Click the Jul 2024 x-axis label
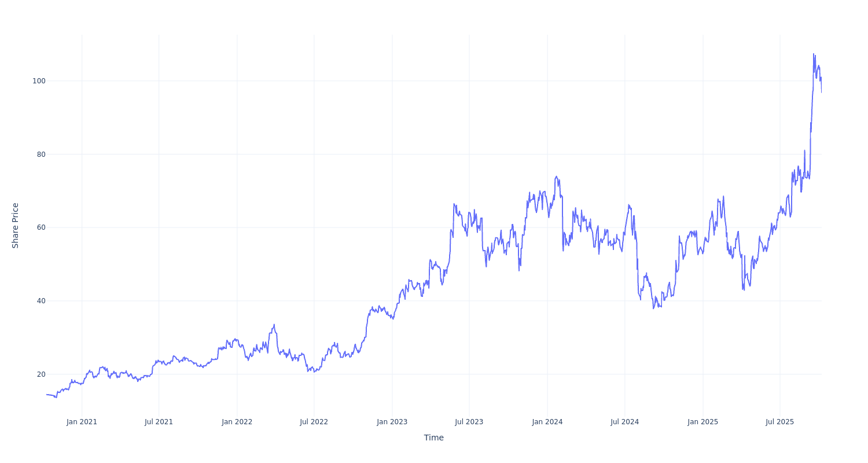The height and width of the screenshot is (463, 868). tap(624, 422)
